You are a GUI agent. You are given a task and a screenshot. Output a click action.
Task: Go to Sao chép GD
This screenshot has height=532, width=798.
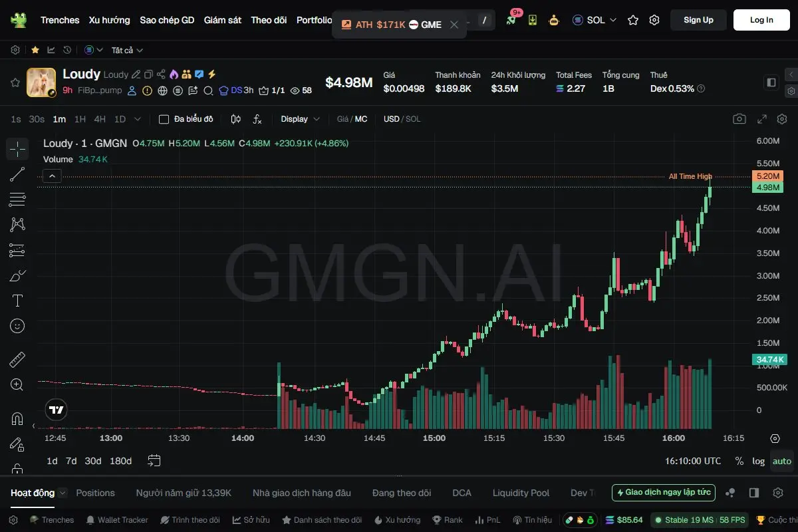coord(167,20)
